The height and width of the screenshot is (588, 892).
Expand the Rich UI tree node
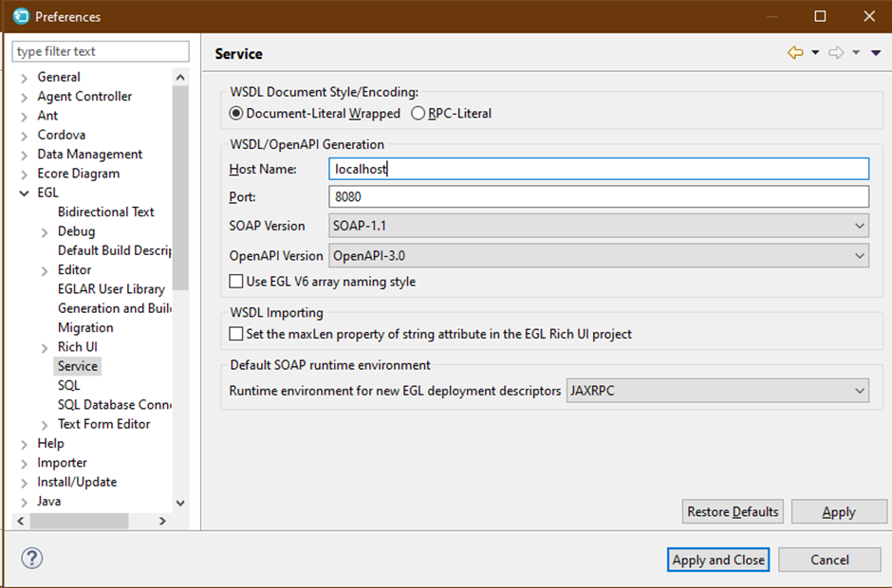pos(45,348)
